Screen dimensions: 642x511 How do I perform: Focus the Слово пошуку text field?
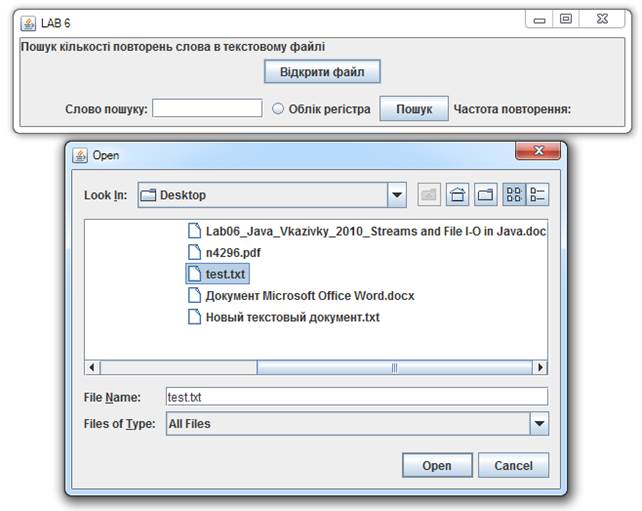(207, 109)
